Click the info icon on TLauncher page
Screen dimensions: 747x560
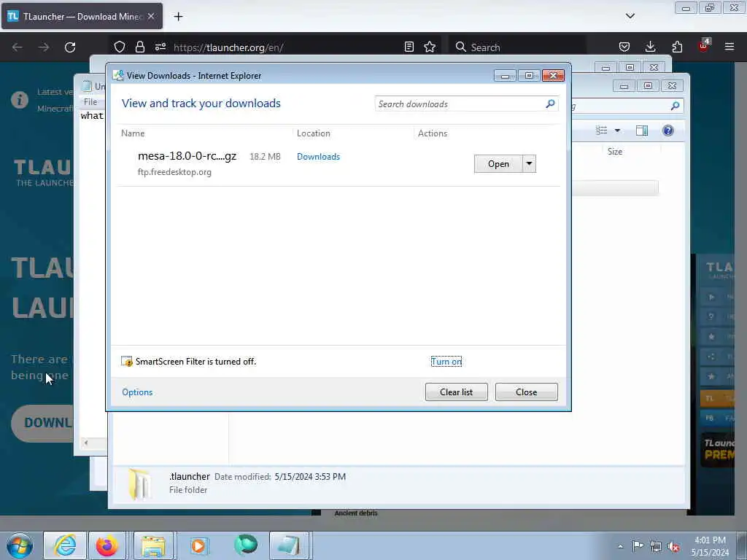(20, 100)
